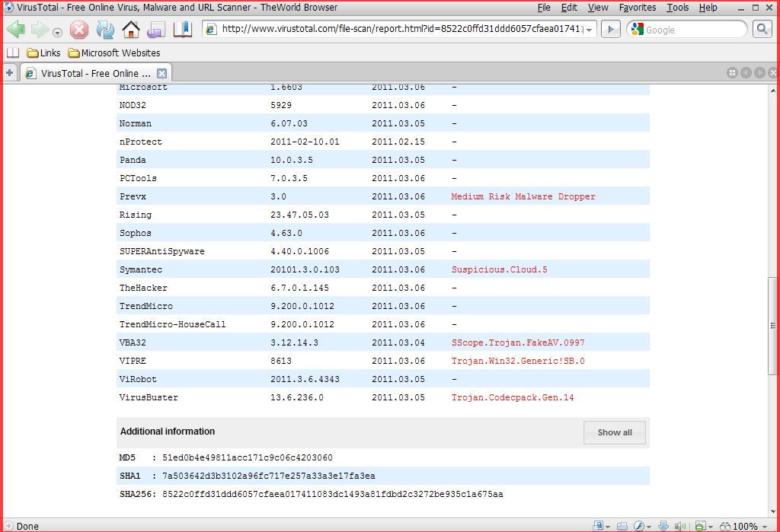Click the green Forward arrow
Screen dimensions: 780x532
point(40,30)
